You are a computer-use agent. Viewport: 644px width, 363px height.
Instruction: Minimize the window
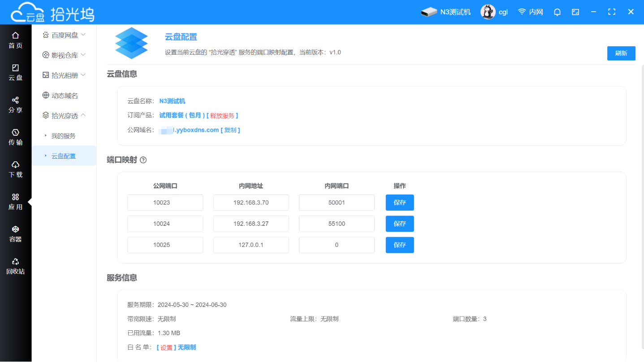tap(593, 12)
